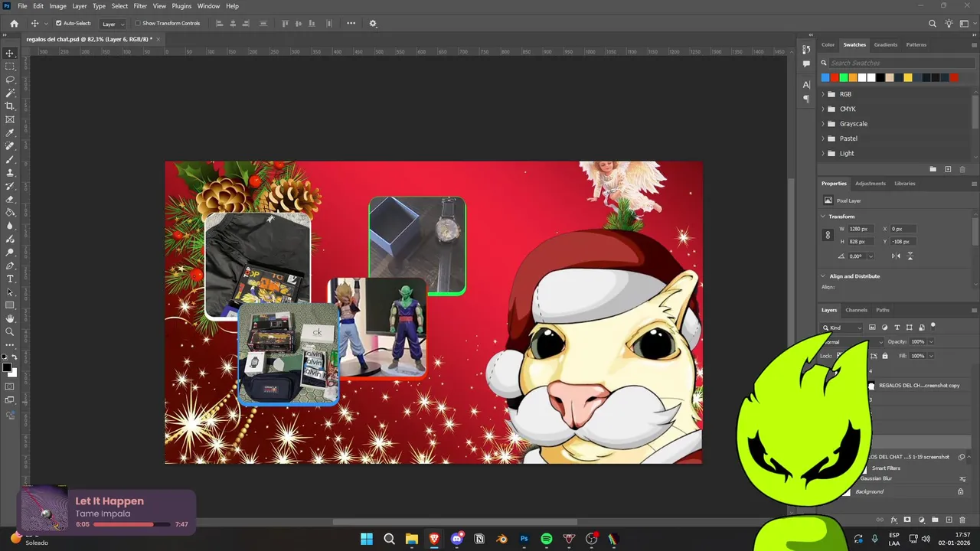Select the Hand tool
This screenshot has width=980, height=551.
point(10,318)
